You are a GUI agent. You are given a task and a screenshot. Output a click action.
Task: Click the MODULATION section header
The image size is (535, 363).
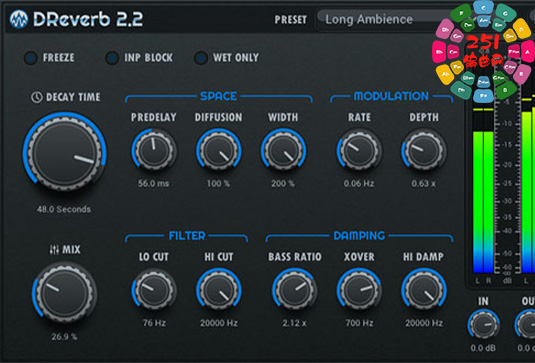click(391, 96)
